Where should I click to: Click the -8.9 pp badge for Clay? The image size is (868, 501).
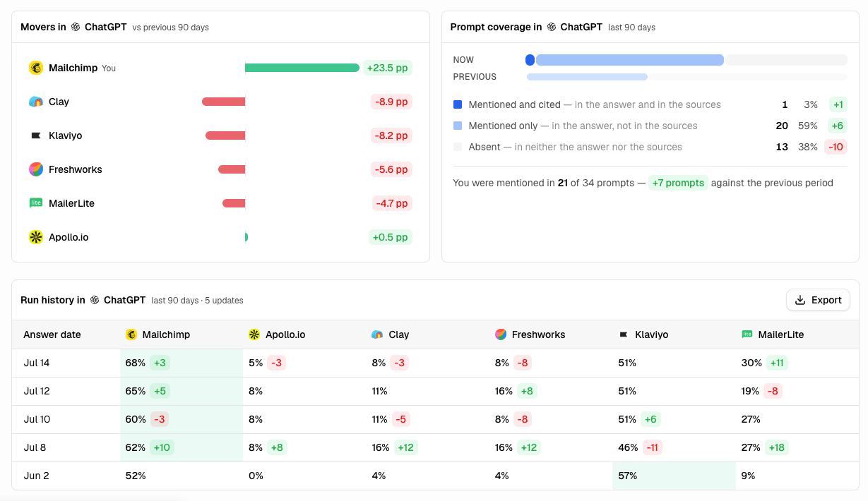pos(391,102)
